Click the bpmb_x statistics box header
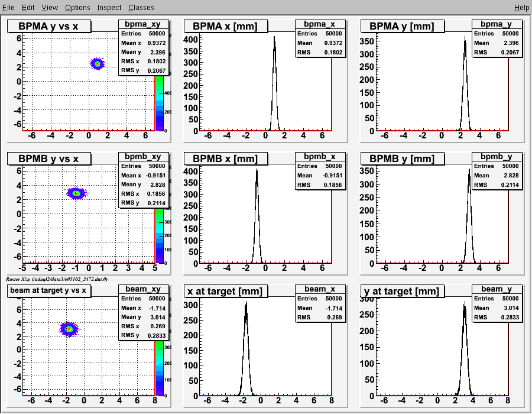The image size is (532, 414). (x=320, y=157)
